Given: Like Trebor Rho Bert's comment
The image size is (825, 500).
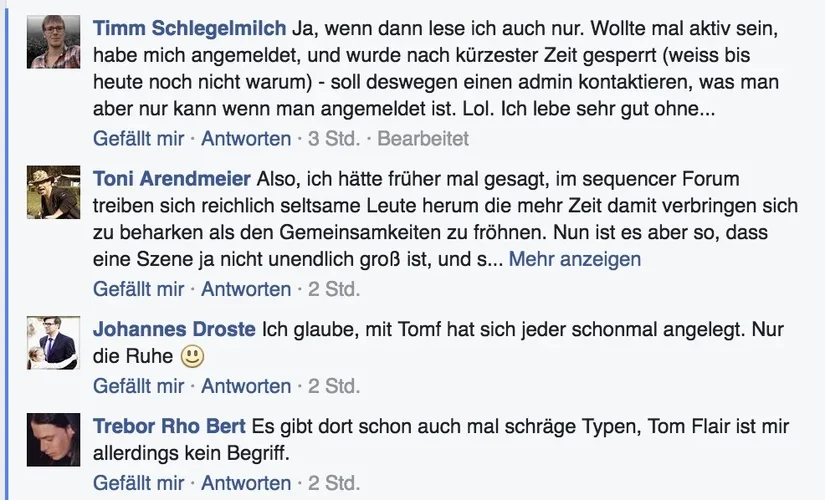Looking at the screenshot, I should [138, 483].
